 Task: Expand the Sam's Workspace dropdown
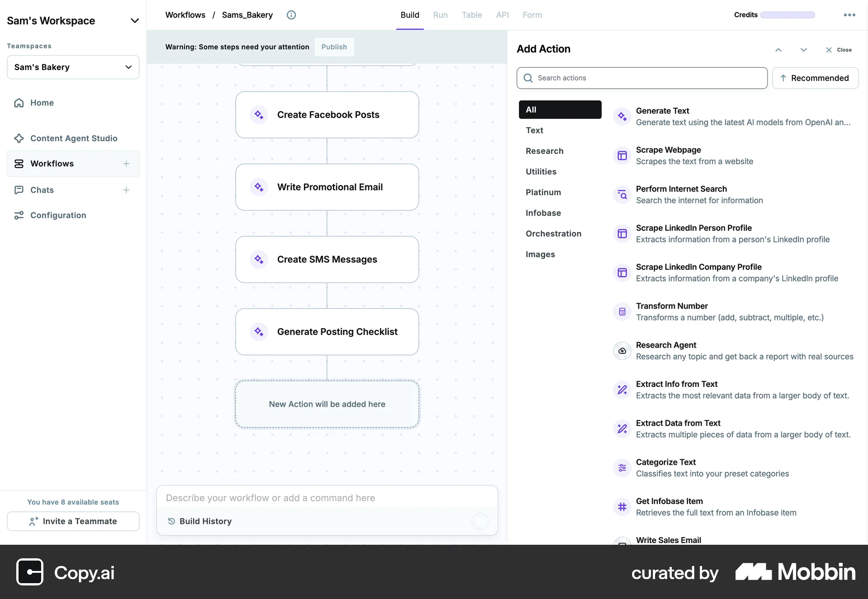(135, 20)
